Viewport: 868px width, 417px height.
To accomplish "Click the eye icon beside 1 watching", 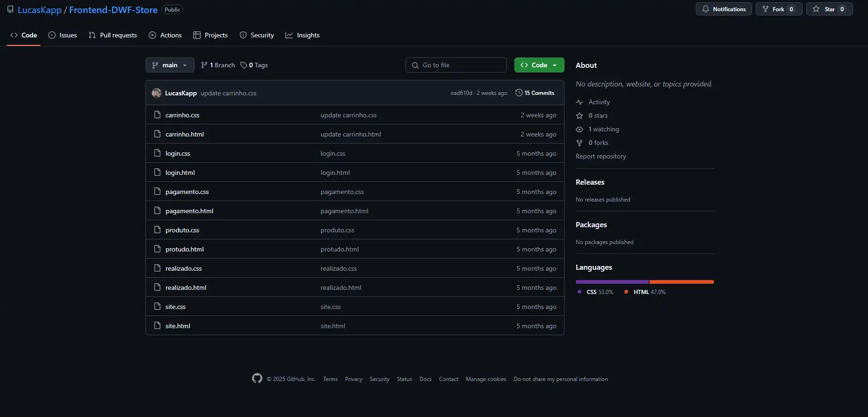I will [579, 129].
